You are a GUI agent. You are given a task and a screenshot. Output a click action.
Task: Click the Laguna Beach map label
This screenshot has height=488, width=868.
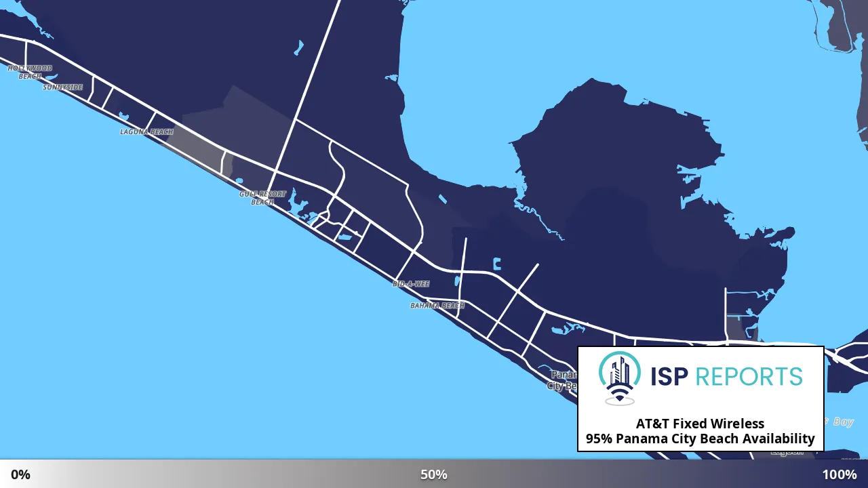(x=146, y=131)
